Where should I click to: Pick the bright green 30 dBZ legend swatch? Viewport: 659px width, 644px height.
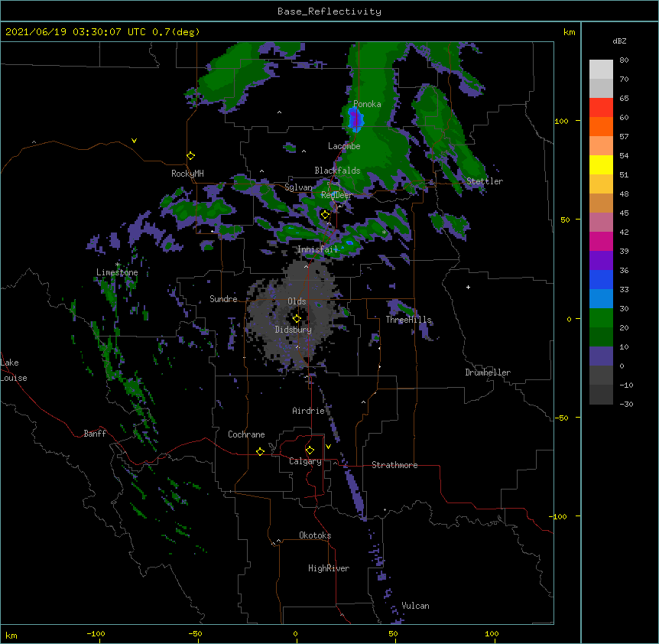601,318
